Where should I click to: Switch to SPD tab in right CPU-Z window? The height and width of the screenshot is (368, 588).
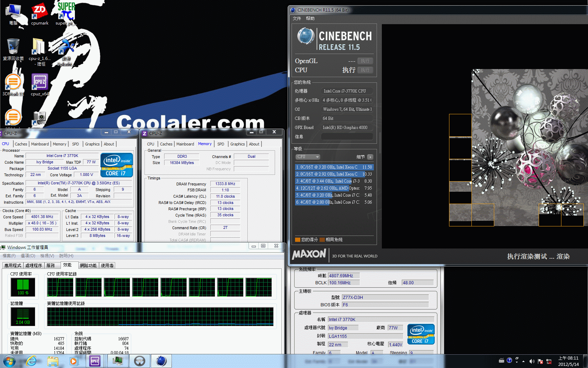coord(221,144)
